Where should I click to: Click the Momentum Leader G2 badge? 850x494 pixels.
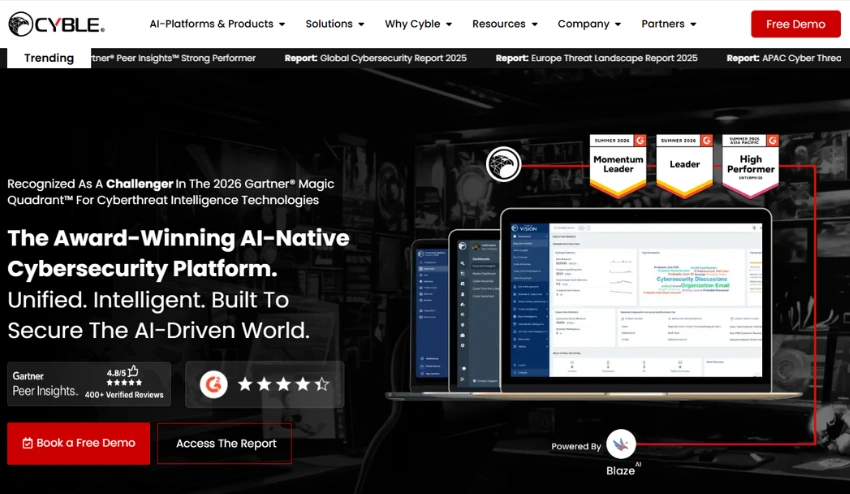618,165
